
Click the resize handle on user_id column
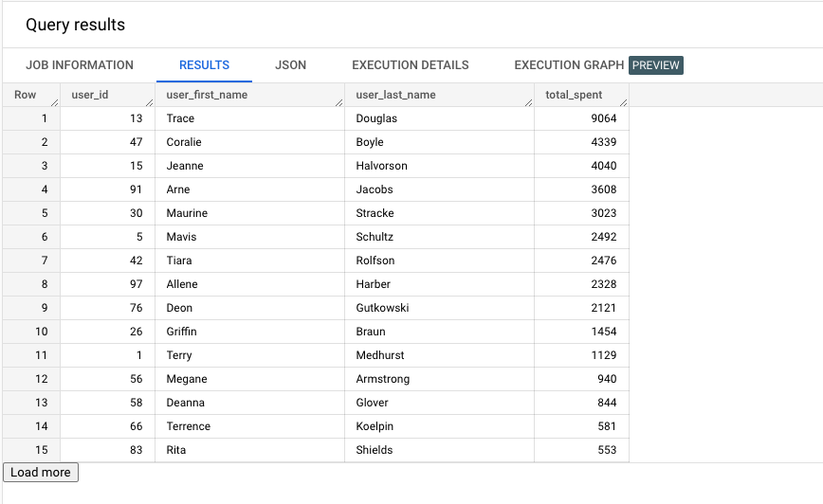pos(149,101)
